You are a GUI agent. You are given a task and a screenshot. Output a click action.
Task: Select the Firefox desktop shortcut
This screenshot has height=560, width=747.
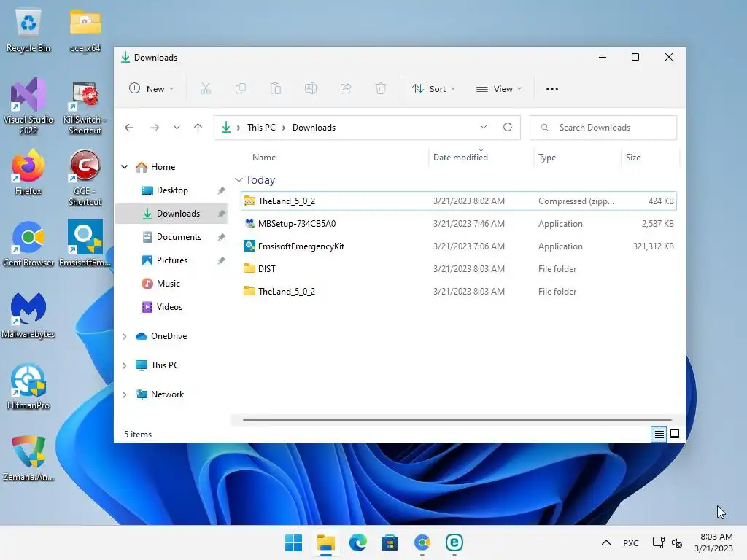click(x=28, y=172)
